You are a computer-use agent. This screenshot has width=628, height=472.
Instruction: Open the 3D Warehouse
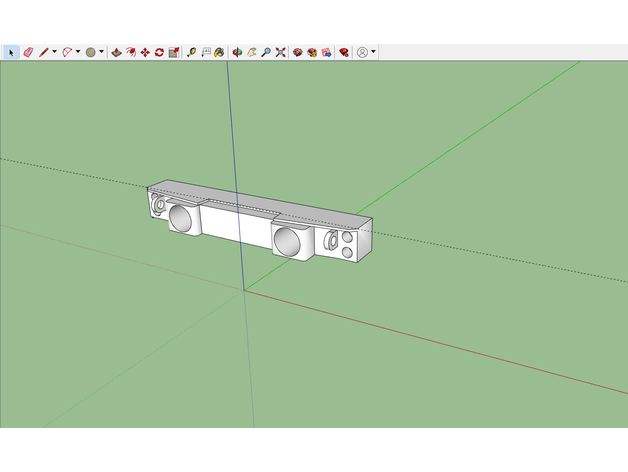(x=297, y=52)
